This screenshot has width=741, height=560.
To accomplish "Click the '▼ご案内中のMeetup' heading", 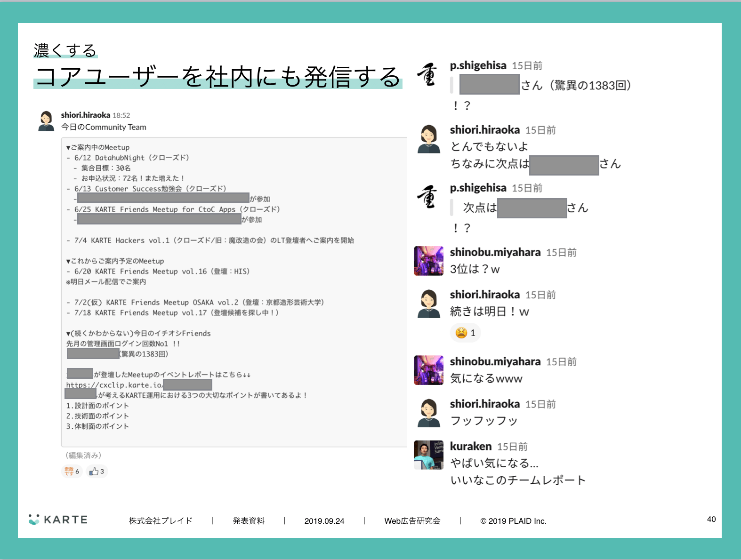I will [x=97, y=147].
